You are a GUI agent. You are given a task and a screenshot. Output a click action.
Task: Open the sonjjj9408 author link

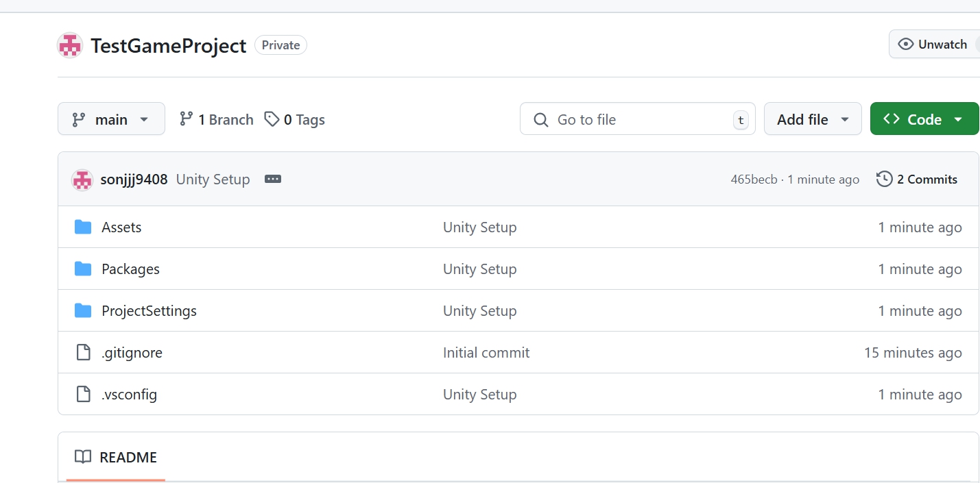[x=134, y=179]
